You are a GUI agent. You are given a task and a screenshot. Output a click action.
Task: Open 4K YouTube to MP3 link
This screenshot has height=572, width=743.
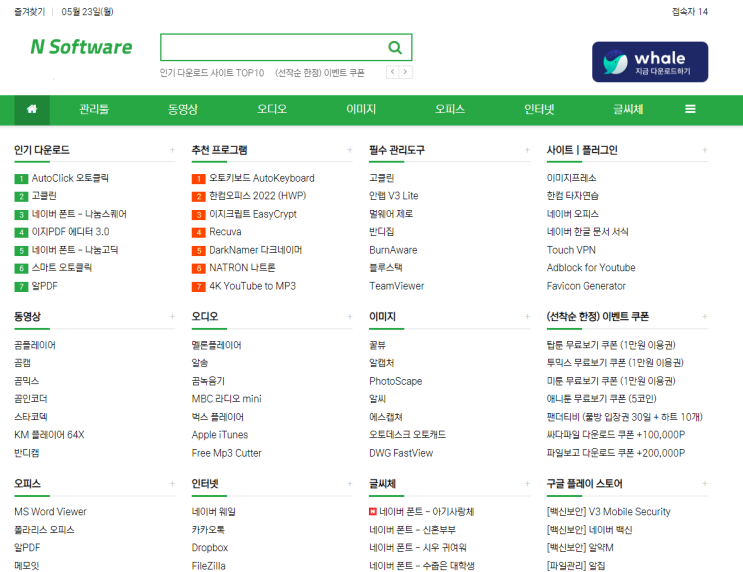(253, 286)
